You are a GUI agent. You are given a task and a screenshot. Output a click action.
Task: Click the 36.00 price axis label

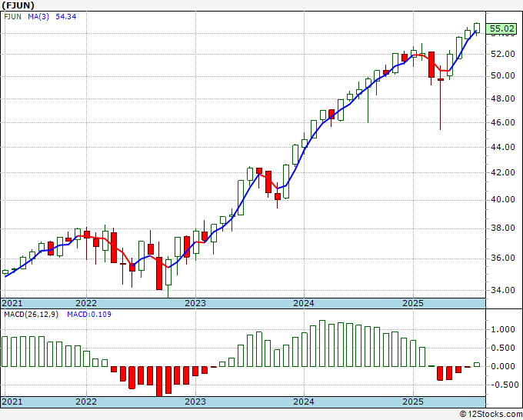503,258
